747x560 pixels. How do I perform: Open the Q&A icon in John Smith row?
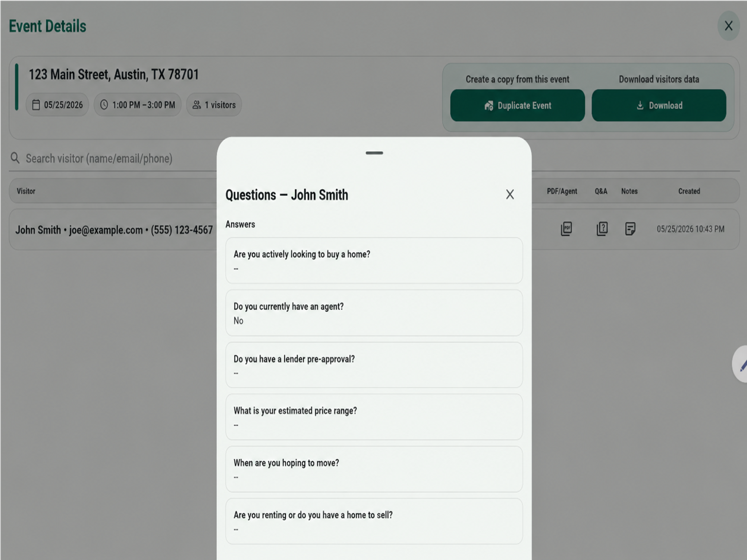[602, 229]
